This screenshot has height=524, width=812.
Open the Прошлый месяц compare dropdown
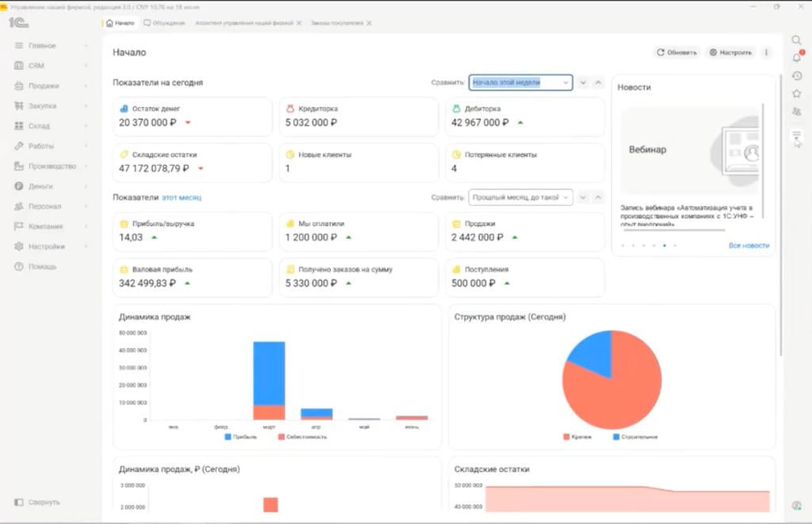(x=520, y=197)
